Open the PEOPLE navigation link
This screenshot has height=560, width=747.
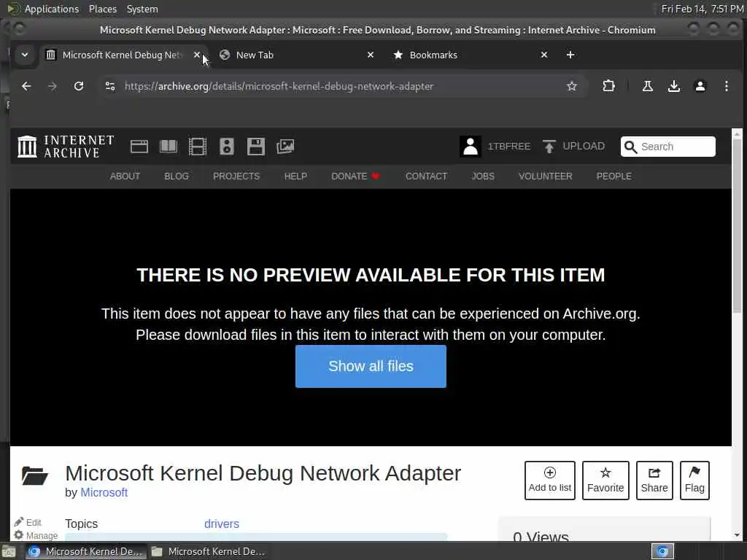tap(614, 176)
